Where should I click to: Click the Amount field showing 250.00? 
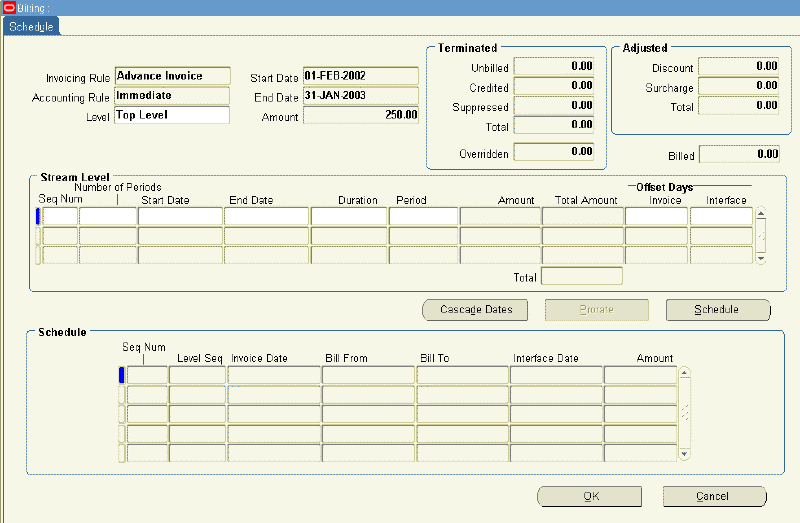tap(361, 115)
